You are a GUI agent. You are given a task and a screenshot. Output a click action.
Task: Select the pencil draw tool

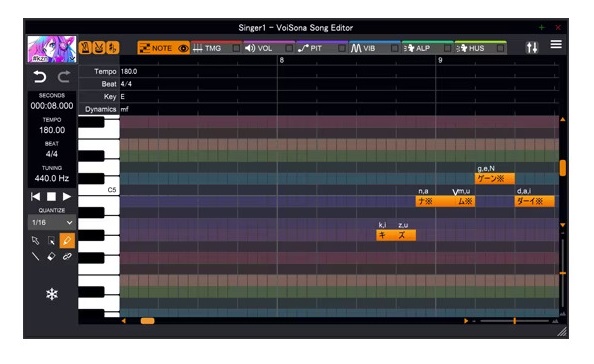tap(67, 241)
